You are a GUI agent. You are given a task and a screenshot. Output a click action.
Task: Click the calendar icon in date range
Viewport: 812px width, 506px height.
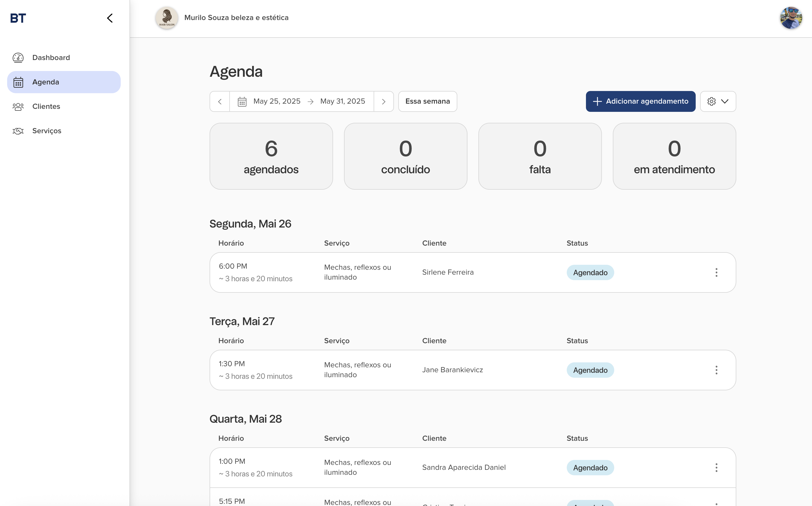pyautogui.click(x=242, y=101)
